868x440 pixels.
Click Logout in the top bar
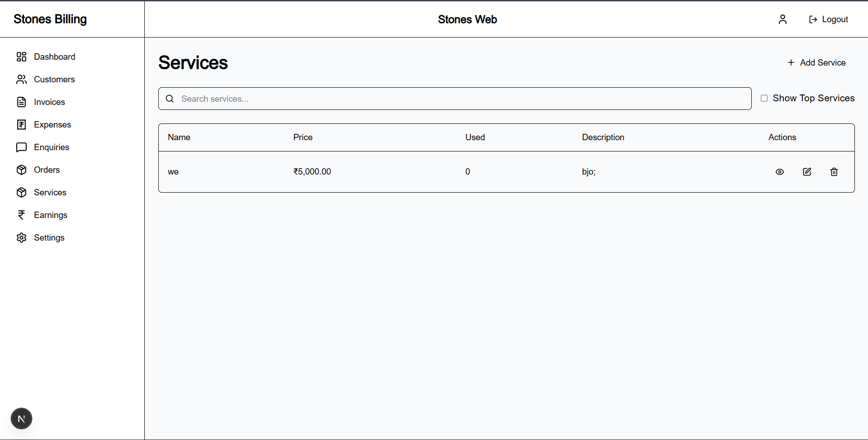click(828, 19)
